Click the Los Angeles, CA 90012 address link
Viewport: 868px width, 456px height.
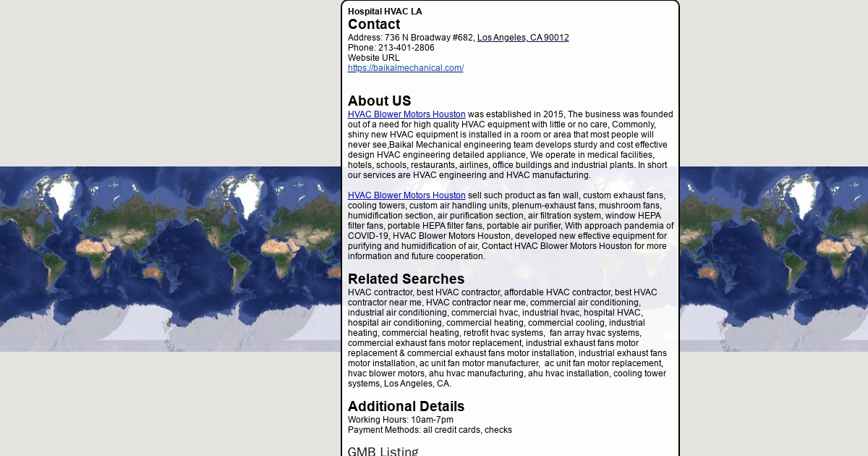523,38
